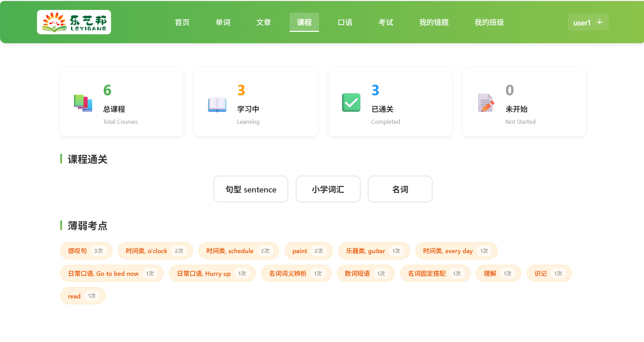
Task: Select the 乐器类, guitar tag
Action: click(374, 251)
